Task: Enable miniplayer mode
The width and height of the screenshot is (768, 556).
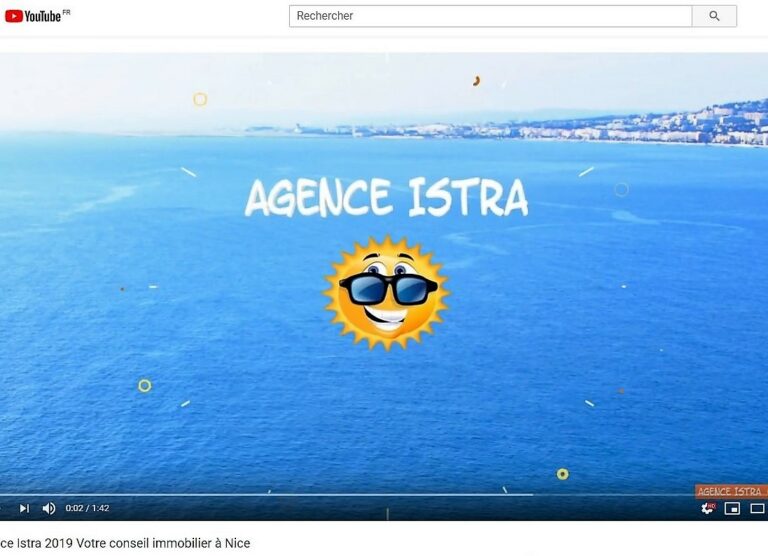Action: (x=732, y=508)
